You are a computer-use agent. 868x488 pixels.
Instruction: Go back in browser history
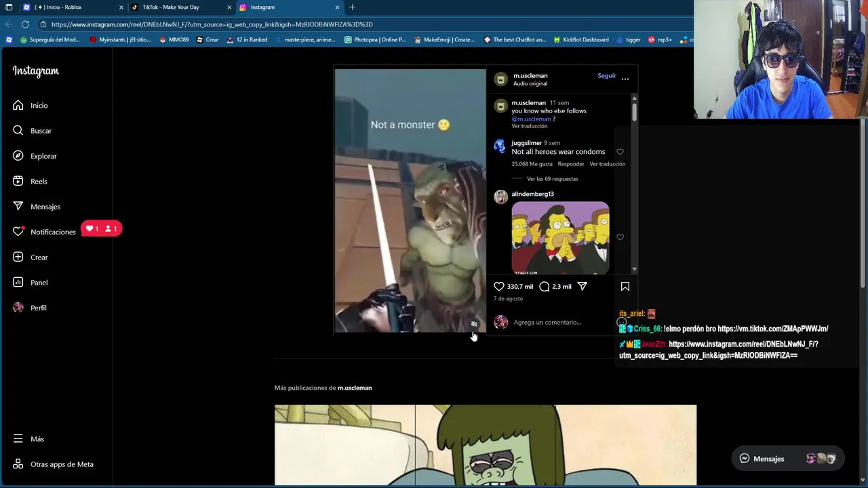point(9,24)
